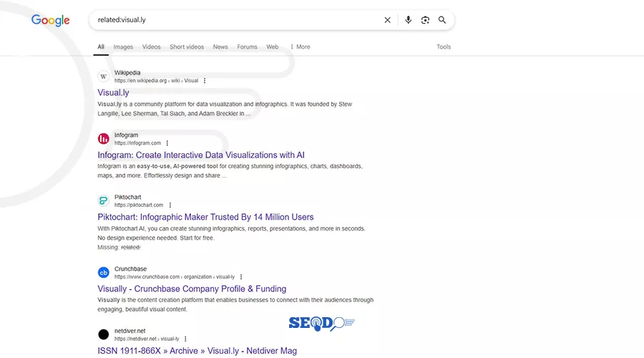Click the Wikipedia site name
644x358 pixels.
(x=127, y=73)
